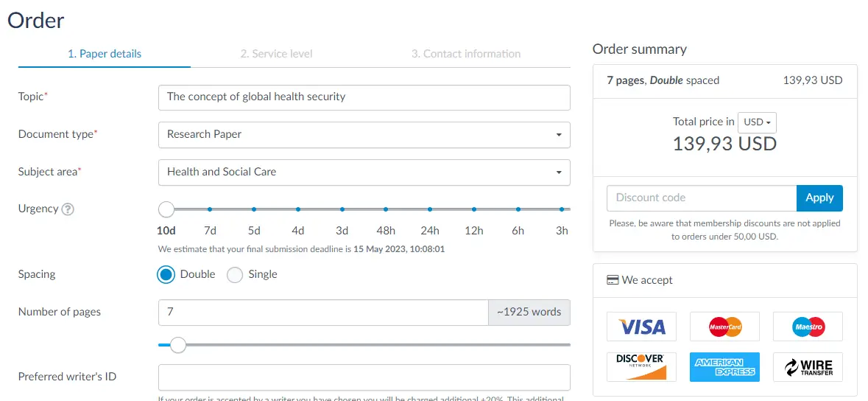Open the USD currency selector

(758, 122)
